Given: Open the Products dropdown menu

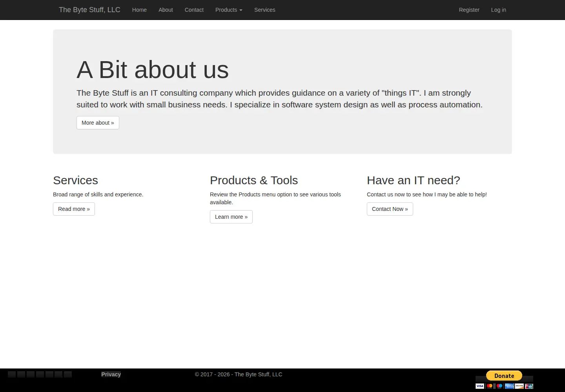Looking at the screenshot, I should (229, 10).
